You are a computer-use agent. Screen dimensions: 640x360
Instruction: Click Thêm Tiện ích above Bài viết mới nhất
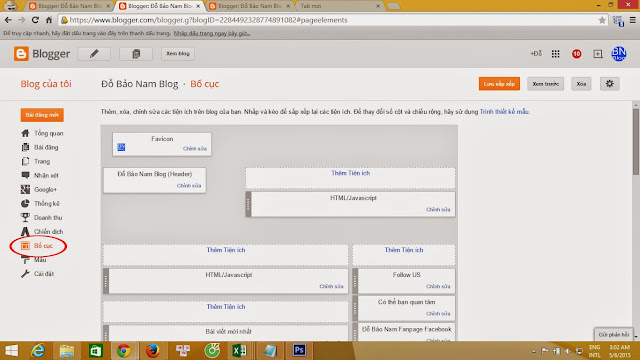(226, 307)
